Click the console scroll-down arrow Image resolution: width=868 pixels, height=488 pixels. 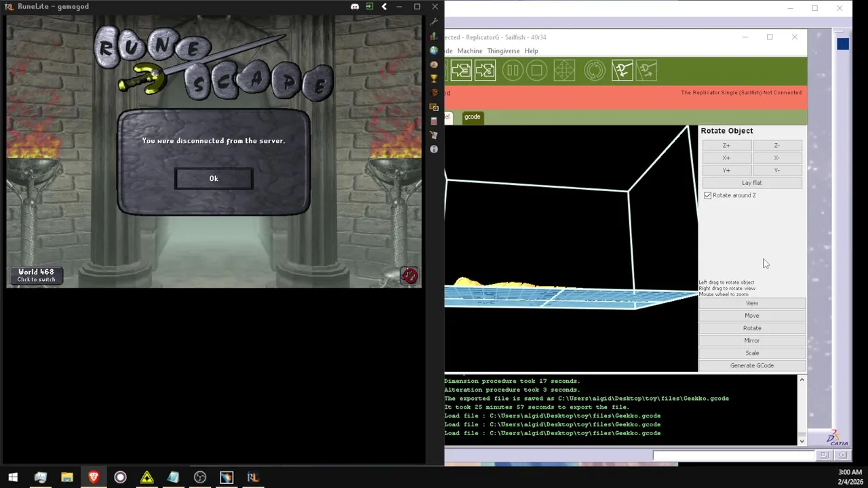(x=802, y=441)
